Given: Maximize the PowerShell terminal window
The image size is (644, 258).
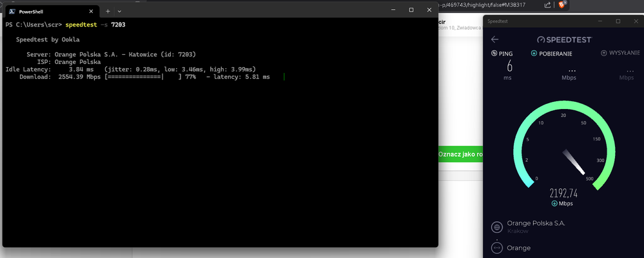Looking at the screenshot, I should (x=411, y=10).
